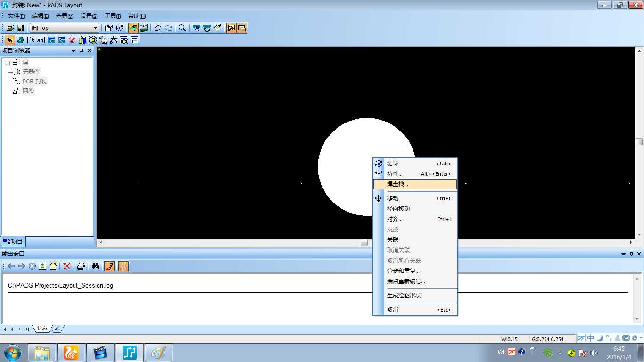Screen dimensions: 644x362
Task: Choose 径向移动 context menu entry
Action: [x=415, y=209]
